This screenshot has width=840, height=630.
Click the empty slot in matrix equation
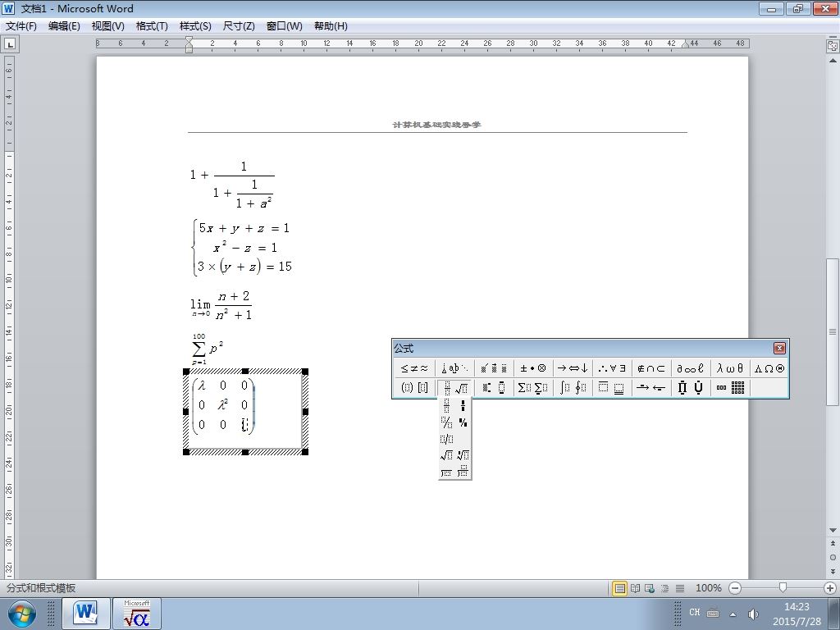(244, 425)
